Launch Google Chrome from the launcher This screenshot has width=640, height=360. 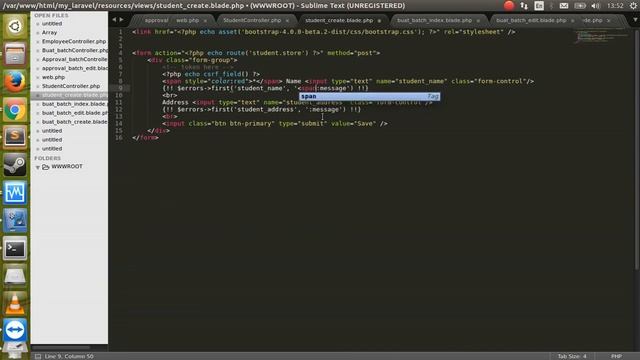[x=15, y=109]
